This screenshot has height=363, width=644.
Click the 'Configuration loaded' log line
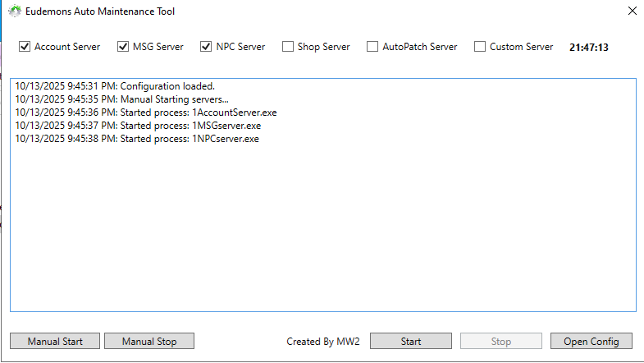pos(115,86)
